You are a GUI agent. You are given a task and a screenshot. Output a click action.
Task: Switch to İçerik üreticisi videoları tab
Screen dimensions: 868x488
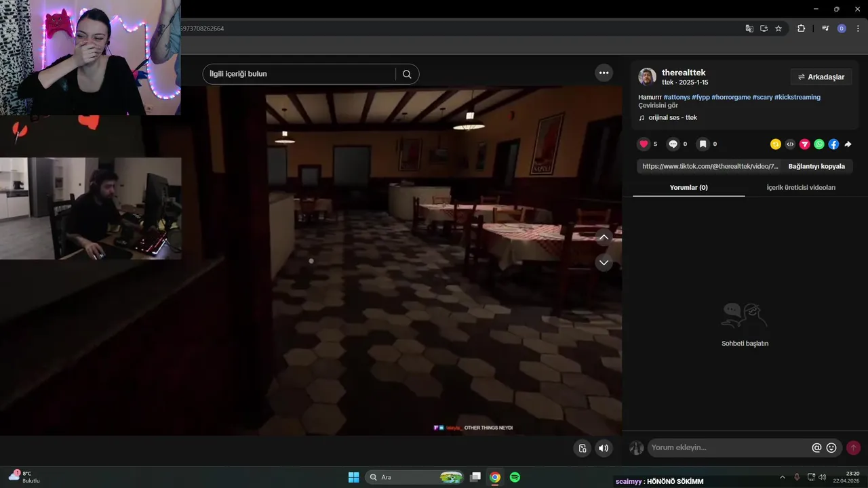click(x=801, y=187)
